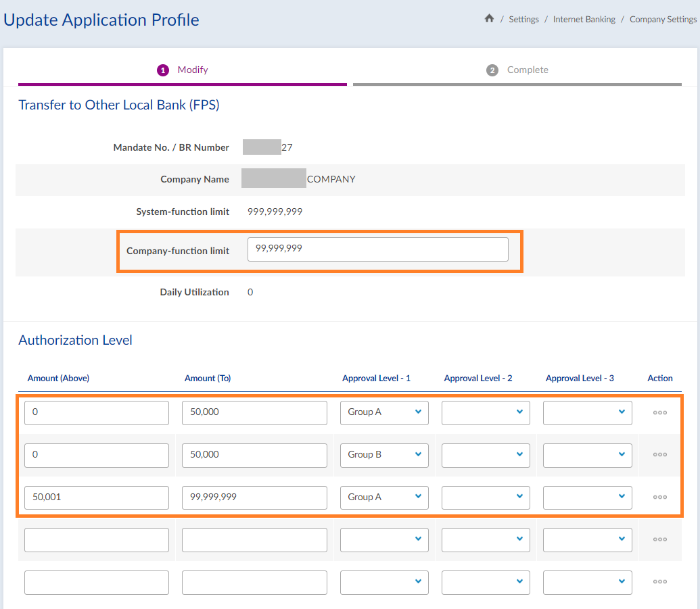
Task: Click action dots on 50,001 amount row
Action: (x=660, y=497)
